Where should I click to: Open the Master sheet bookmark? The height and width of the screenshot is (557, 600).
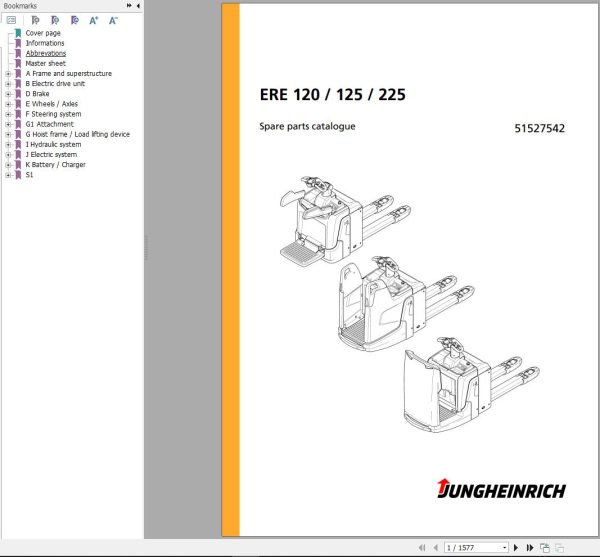pyautogui.click(x=46, y=64)
